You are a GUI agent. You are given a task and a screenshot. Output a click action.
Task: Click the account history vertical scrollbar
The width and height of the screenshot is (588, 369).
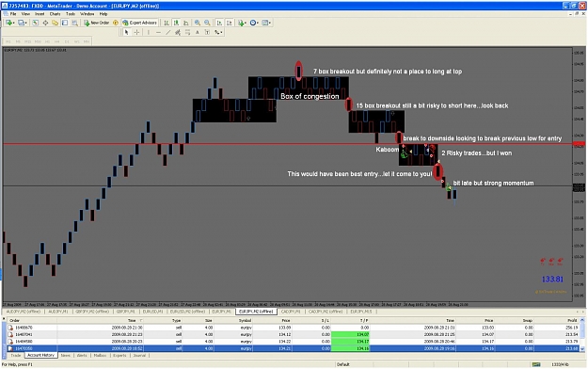click(582, 334)
